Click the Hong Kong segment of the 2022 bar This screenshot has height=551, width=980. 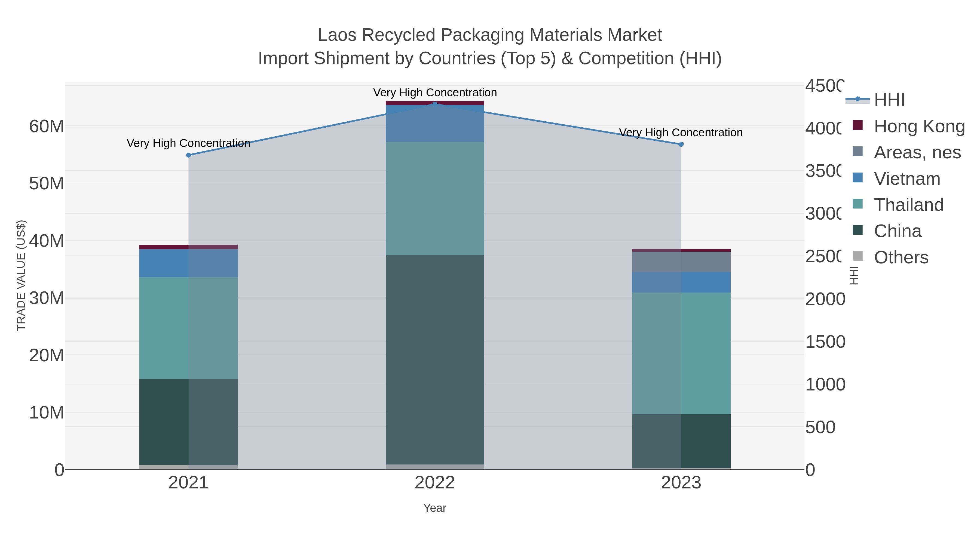tap(435, 103)
